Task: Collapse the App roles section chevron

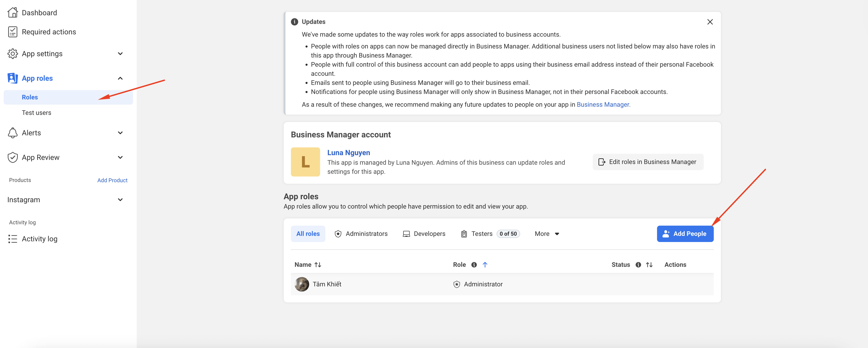Action: click(x=120, y=78)
